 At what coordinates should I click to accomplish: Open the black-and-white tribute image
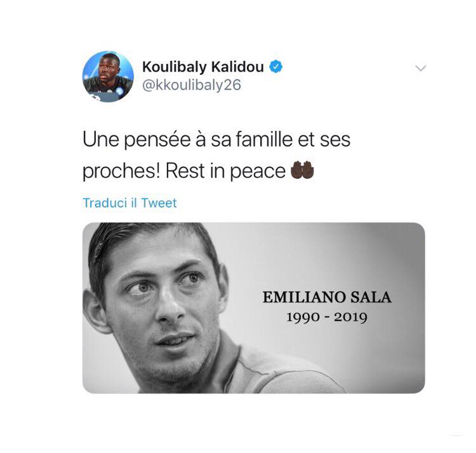253,308
